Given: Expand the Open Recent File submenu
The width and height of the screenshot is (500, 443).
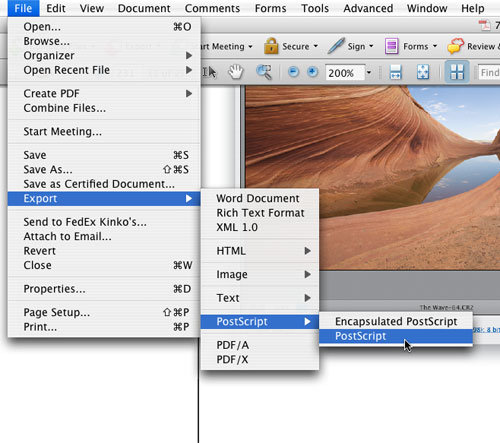Looking at the screenshot, I should pyautogui.click(x=189, y=70).
